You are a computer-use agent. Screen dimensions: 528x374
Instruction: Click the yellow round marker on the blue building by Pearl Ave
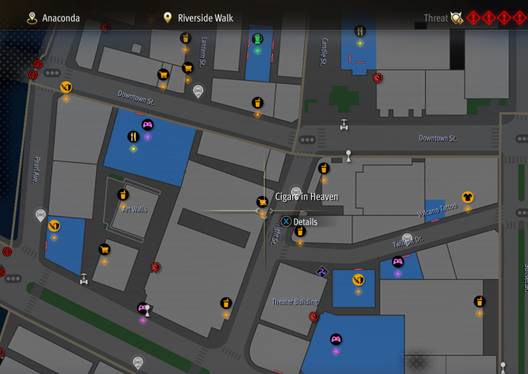click(x=54, y=226)
